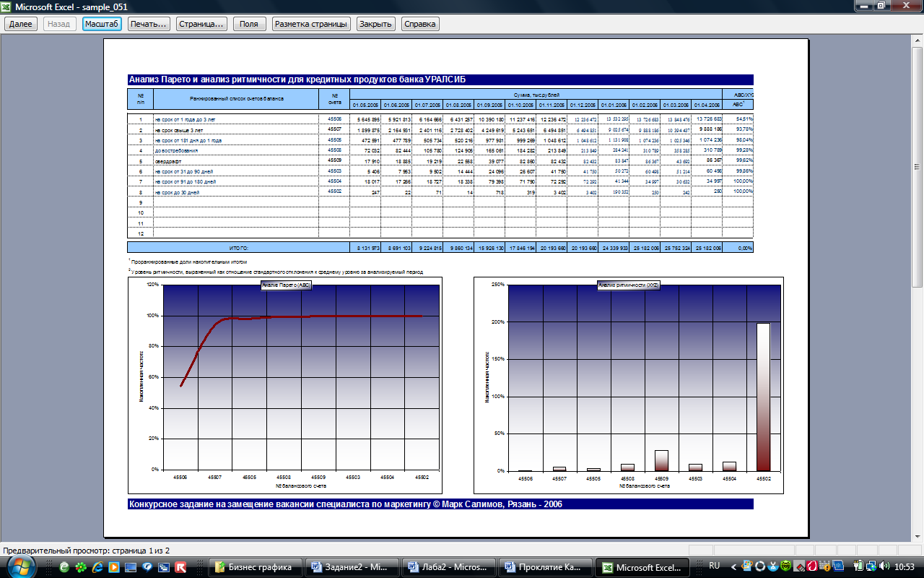This screenshot has height=578, width=924.
Task: Click row 'на срок свыше 3 лет'
Action: click(x=440, y=129)
